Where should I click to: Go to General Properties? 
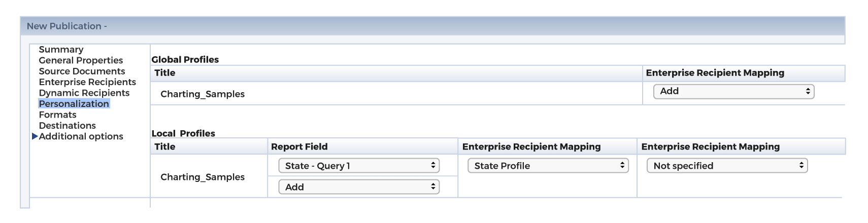coord(81,60)
